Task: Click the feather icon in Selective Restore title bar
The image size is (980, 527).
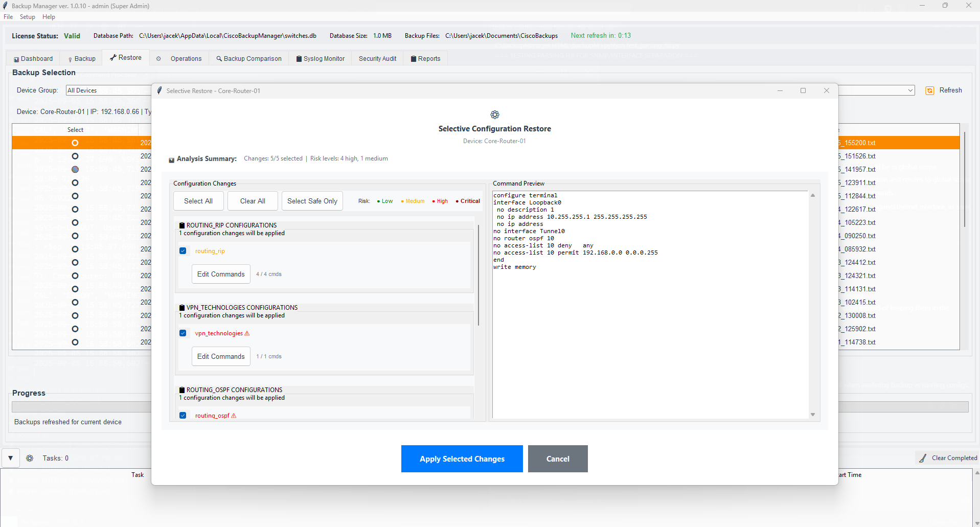Action: coord(159,90)
